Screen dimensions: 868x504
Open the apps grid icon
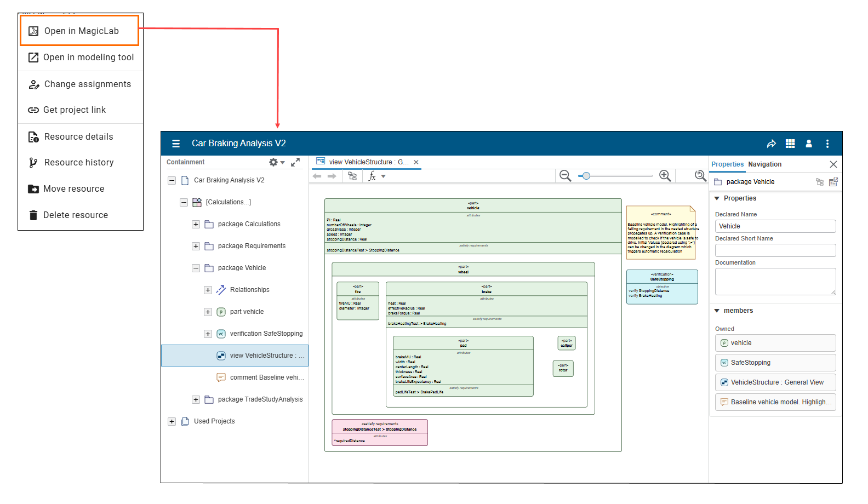click(x=790, y=144)
